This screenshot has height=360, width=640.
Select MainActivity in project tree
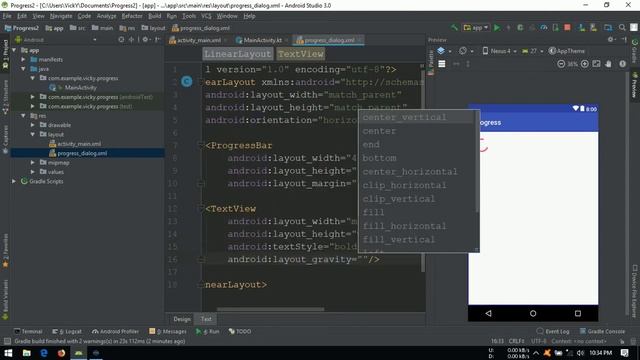point(80,87)
